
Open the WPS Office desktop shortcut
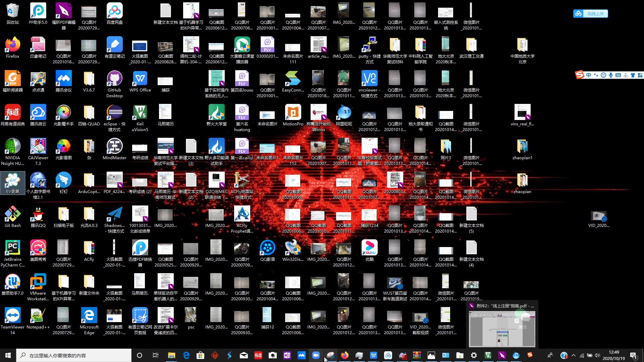pyautogui.click(x=140, y=81)
